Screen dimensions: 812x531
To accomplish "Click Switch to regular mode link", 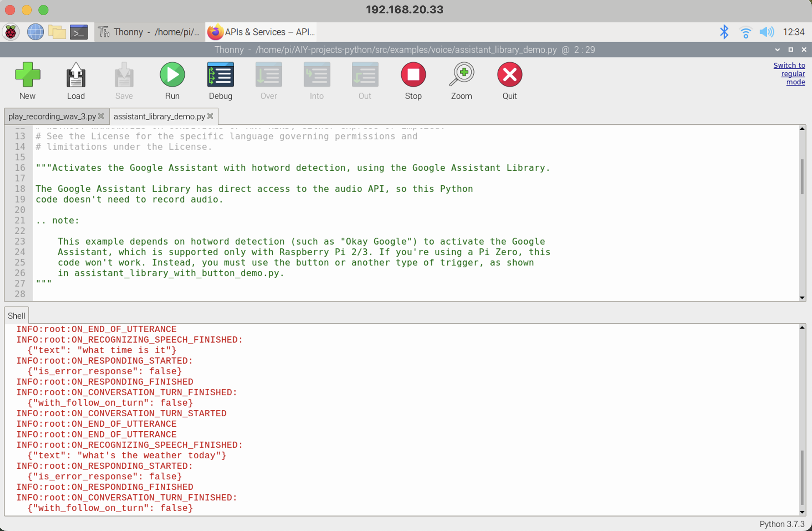I will pyautogui.click(x=789, y=73).
